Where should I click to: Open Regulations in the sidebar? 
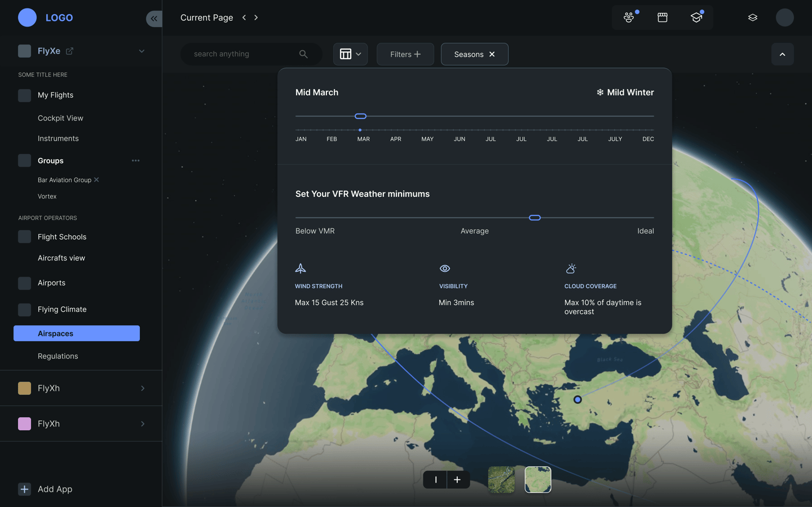[58, 356]
